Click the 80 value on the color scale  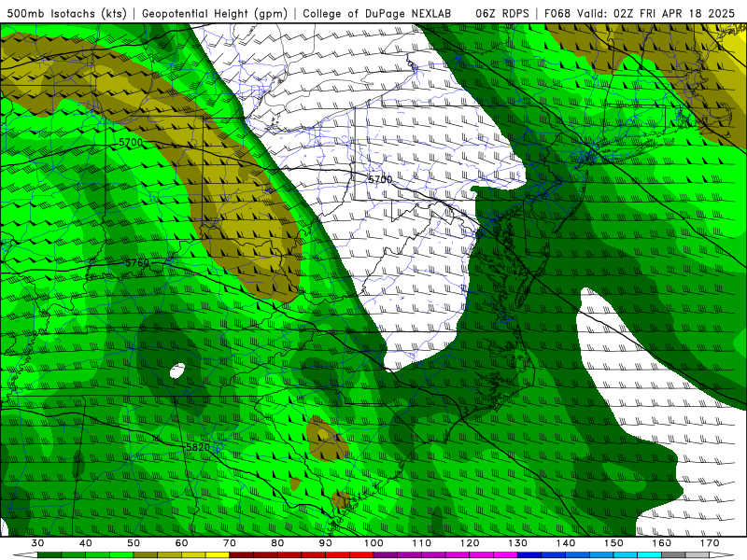(277, 543)
